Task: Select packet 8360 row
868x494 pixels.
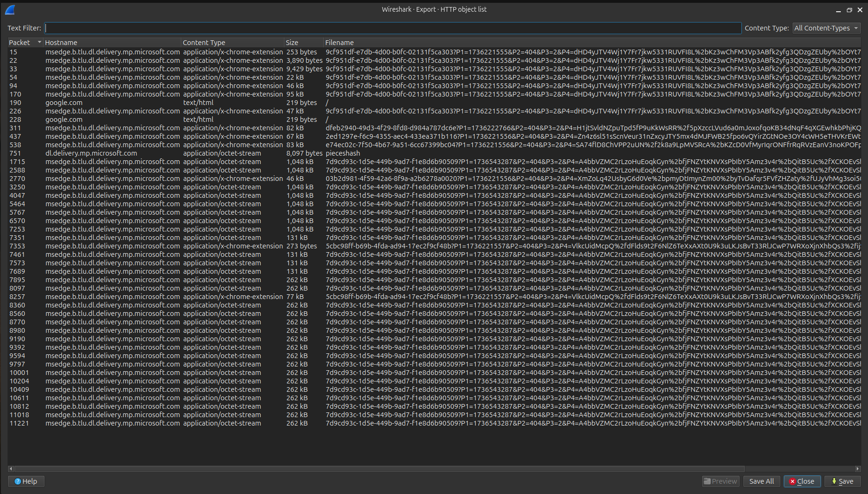Action: pyautogui.click(x=434, y=305)
